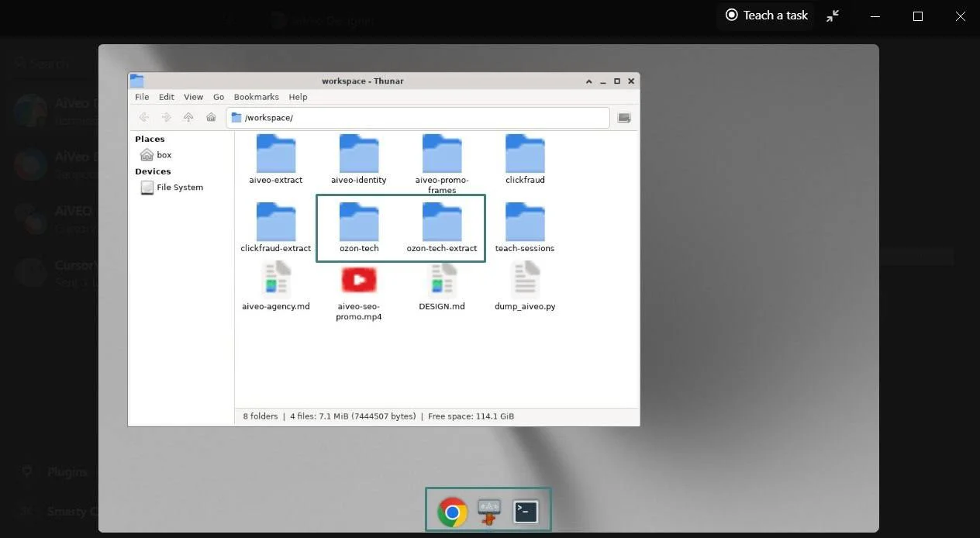This screenshot has width=980, height=538.
Task: Open the Bookmarks menu
Action: 257,97
